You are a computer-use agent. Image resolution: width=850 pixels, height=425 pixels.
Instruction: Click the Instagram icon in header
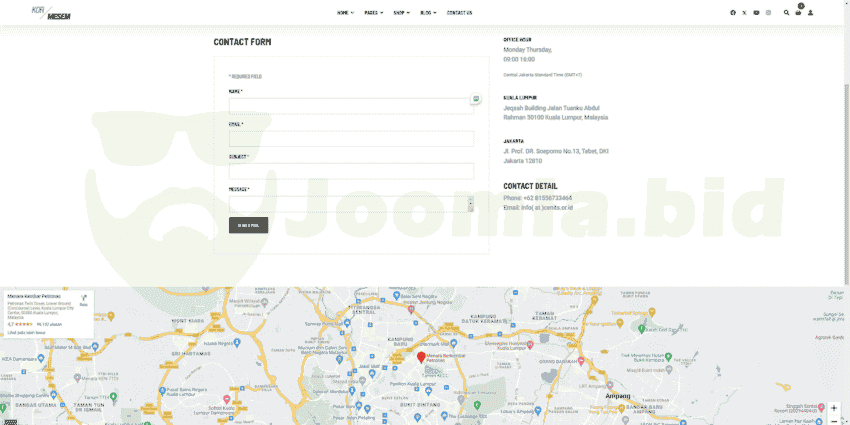coord(768,13)
